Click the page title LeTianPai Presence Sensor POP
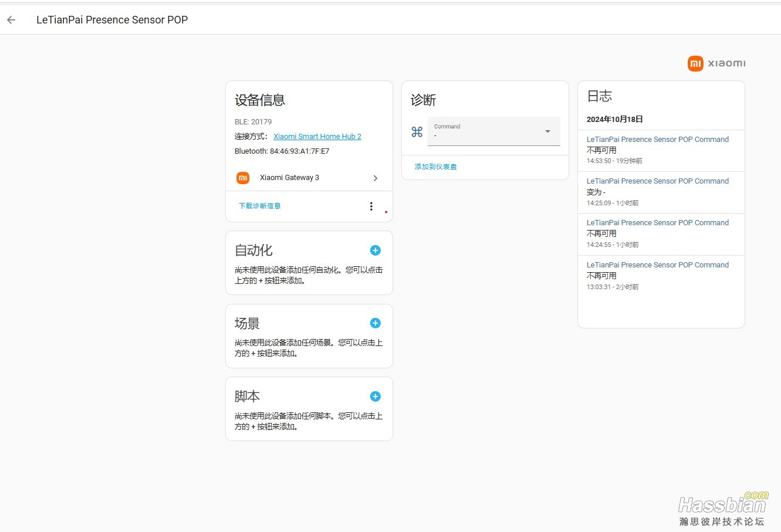The height and width of the screenshot is (532, 781). click(x=112, y=20)
